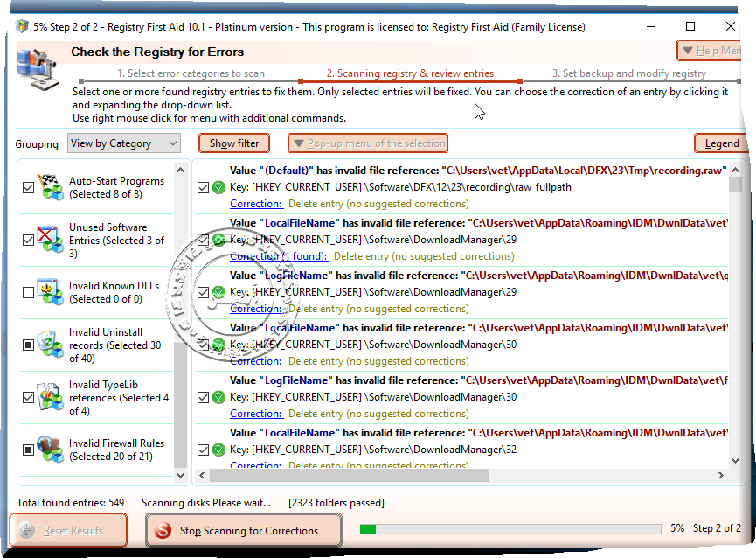Click the horizontal scrollbar thumb of entries list
This screenshot has width=756, height=558.
pyautogui.click(x=350, y=476)
